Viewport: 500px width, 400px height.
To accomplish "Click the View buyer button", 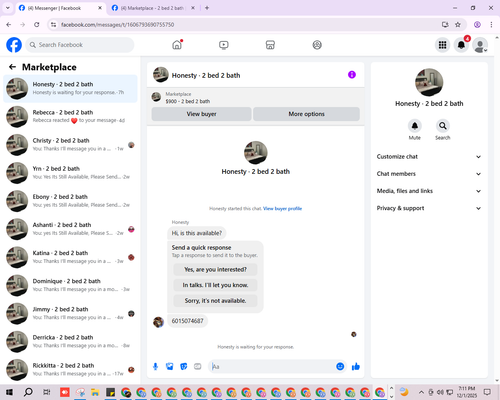I will pyautogui.click(x=201, y=114).
